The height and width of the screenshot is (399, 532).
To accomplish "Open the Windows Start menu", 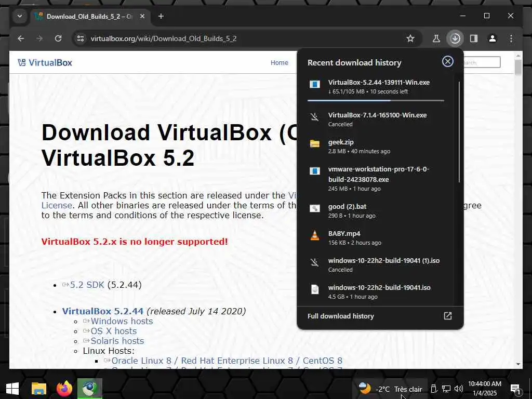I will (x=12, y=389).
